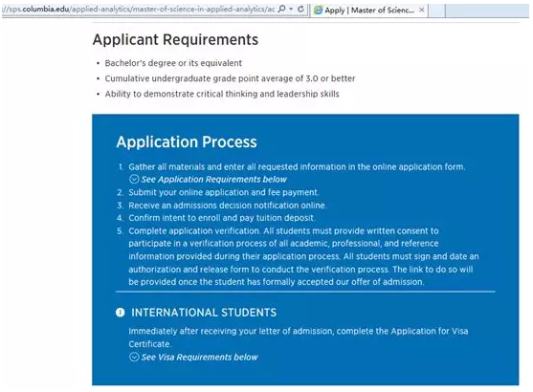
Task: Click 'Bachelor's degree or its equivalent' bullet
Action: [173, 63]
